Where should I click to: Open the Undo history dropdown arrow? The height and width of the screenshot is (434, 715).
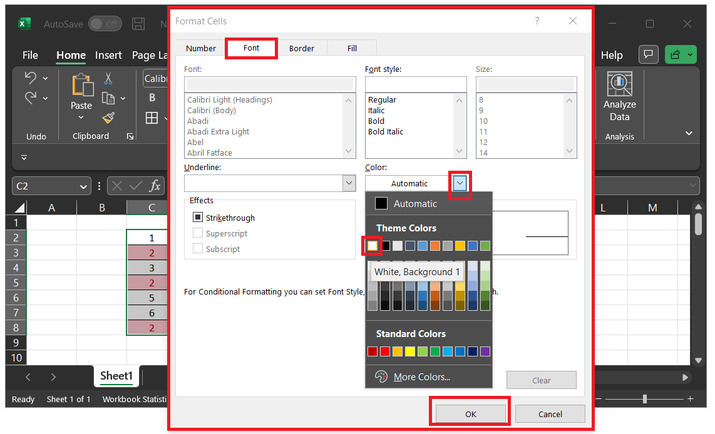(46, 78)
